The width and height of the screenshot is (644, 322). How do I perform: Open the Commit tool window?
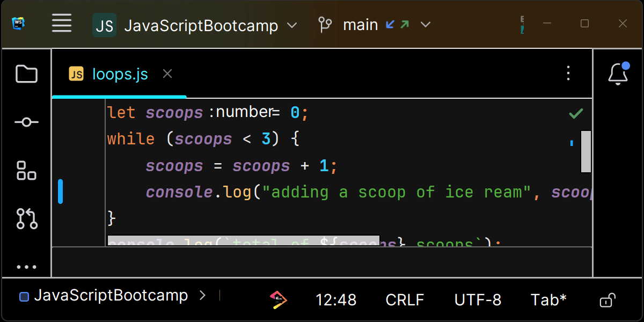(26, 122)
